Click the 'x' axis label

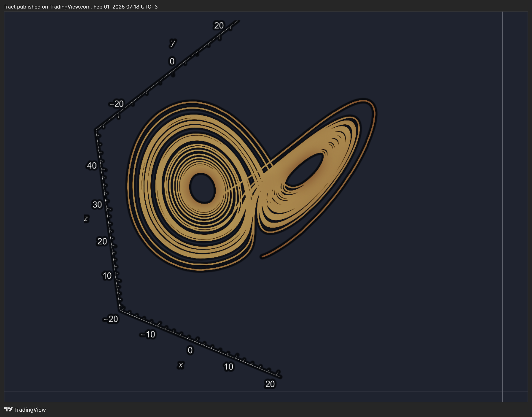click(x=180, y=365)
